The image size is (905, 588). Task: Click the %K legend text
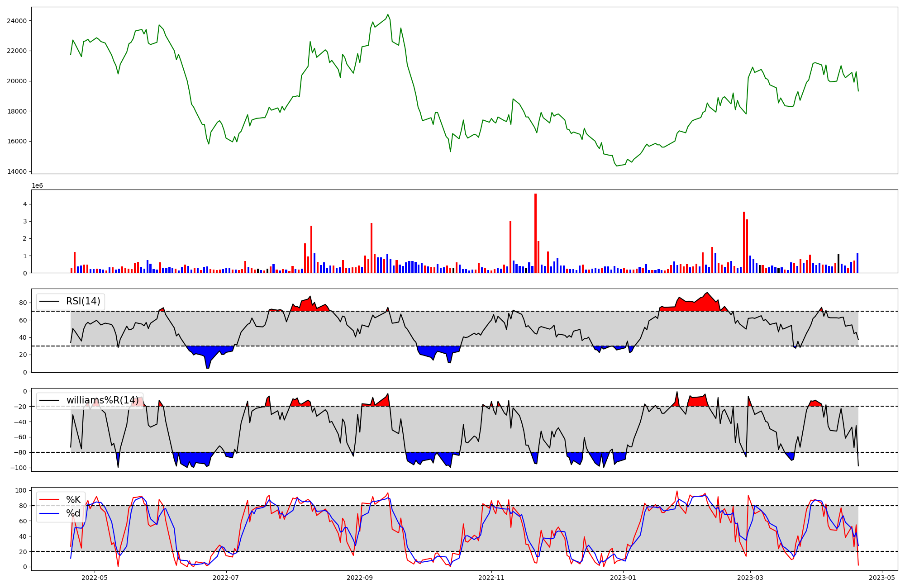[73, 499]
